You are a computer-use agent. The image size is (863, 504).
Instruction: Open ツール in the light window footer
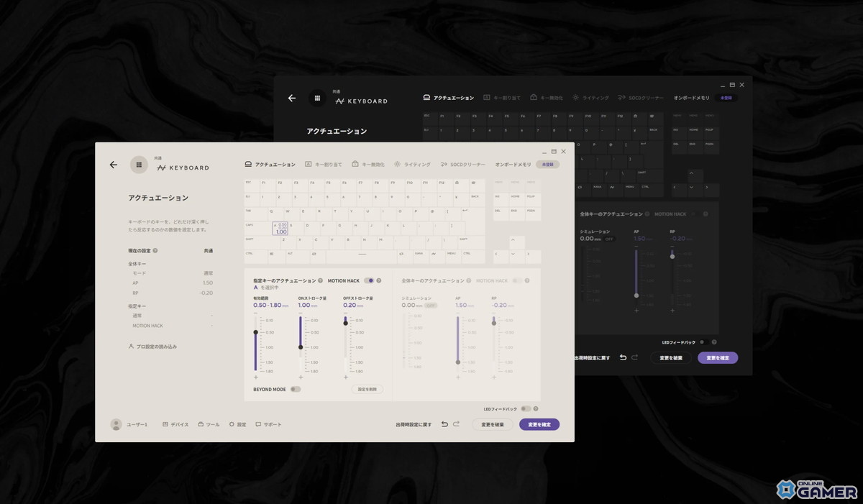(209, 425)
